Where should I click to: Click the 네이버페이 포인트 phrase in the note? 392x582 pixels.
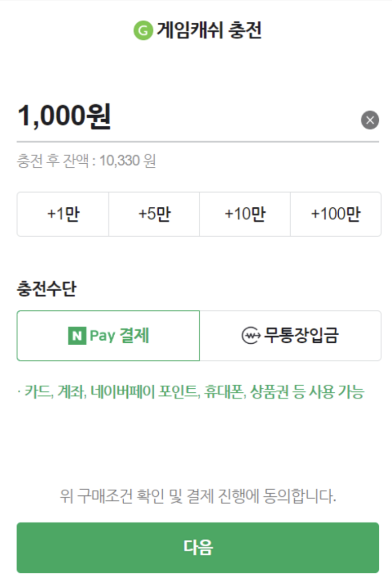145,392
